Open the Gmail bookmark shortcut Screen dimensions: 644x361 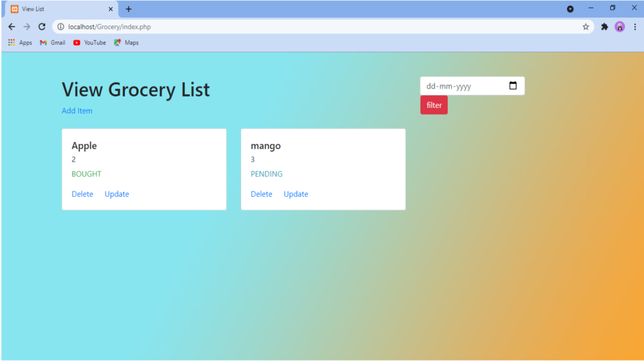[x=52, y=43]
